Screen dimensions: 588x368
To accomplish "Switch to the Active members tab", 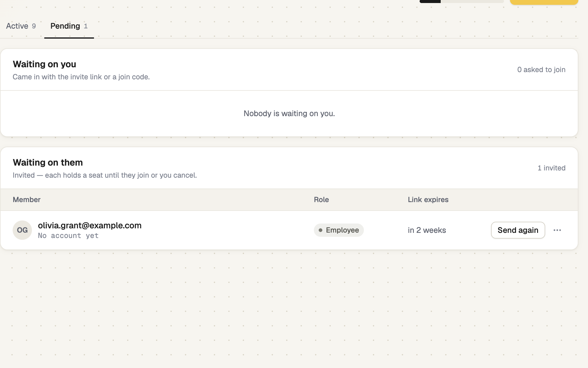I will (21, 26).
